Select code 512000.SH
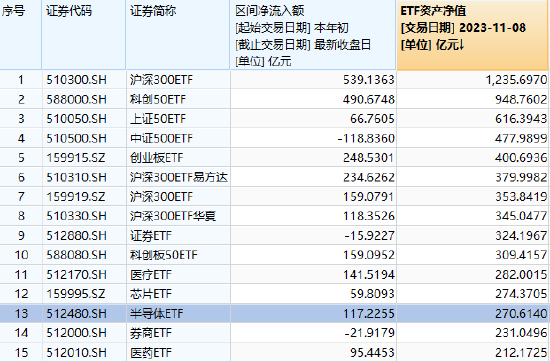The height and width of the screenshot is (362, 550). coord(76,333)
